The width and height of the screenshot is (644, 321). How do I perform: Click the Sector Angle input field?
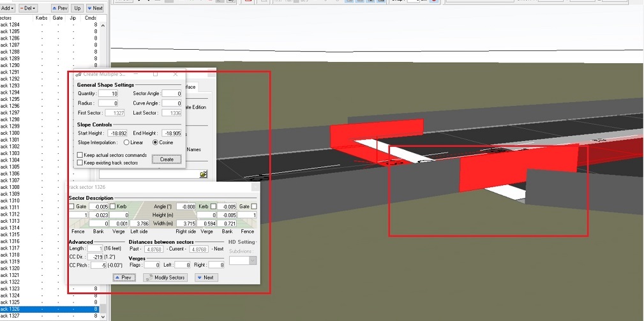pos(172,94)
